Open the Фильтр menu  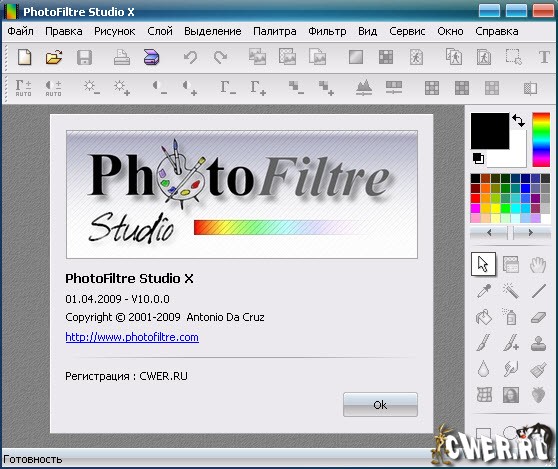[x=327, y=31]
